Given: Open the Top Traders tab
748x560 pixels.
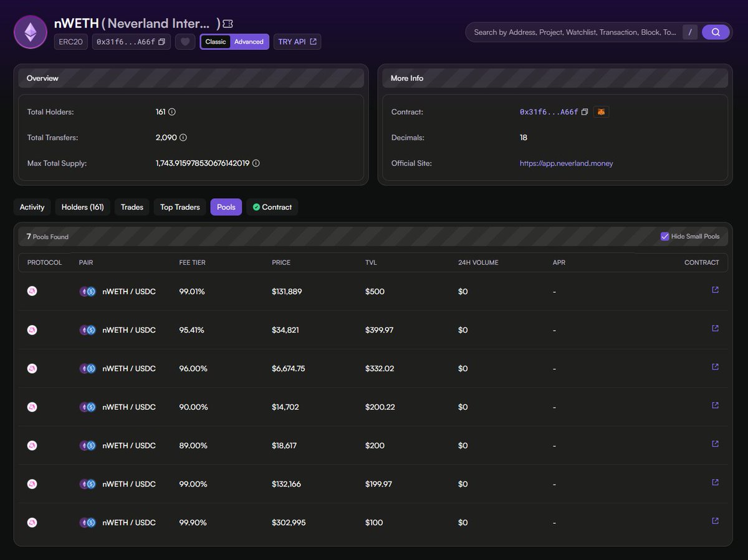Looking at the screenshot, I should 180,207.
